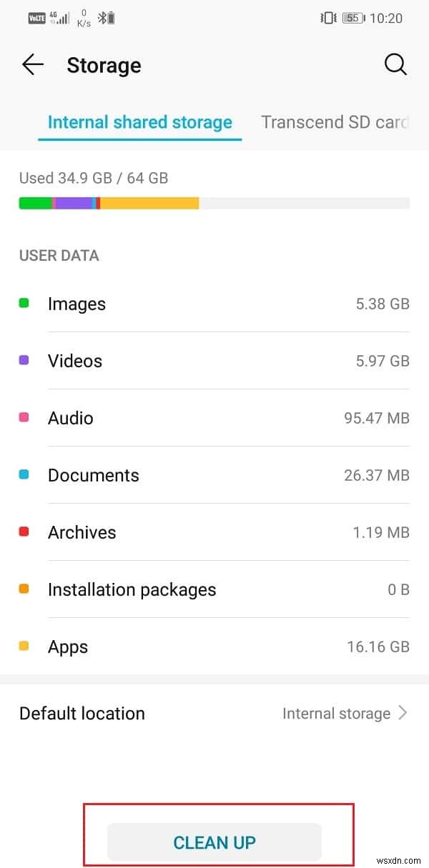The image size is (429, 868).
Task: Tap the blue Documents category dot
Action: point(24,474)
